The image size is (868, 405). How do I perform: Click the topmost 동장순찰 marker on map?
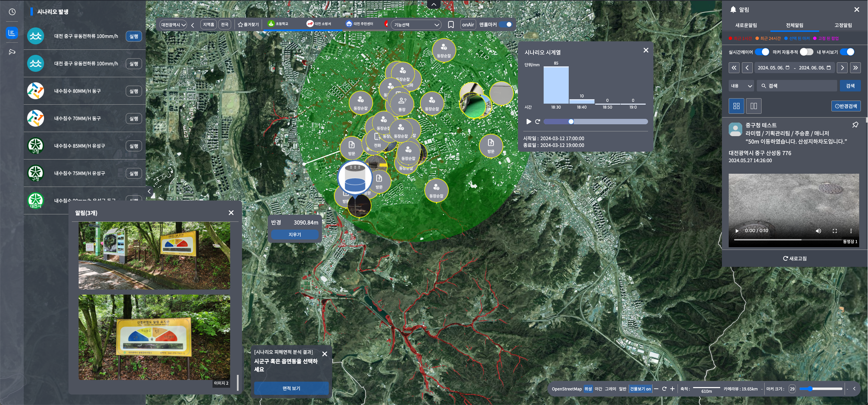pyautogui.click(x=444, y=50)
